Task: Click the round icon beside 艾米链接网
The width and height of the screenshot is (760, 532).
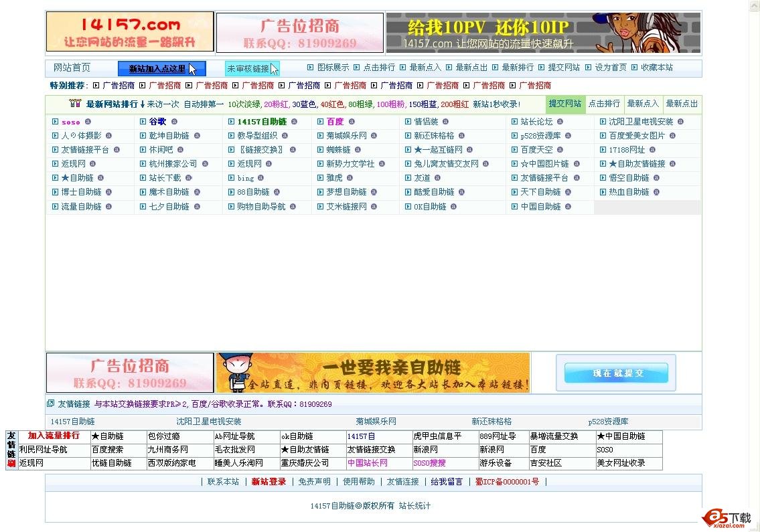Action: pyautogui.click(x=374, y=206)
